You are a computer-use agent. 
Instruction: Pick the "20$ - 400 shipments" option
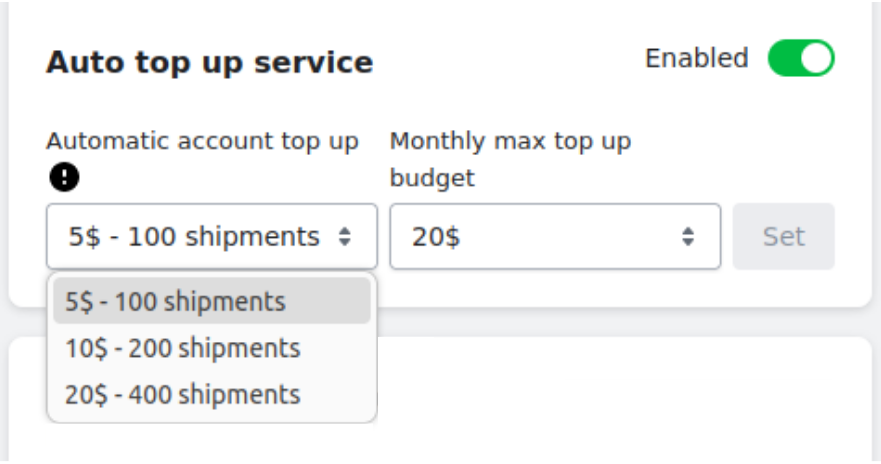click(183, 394)
